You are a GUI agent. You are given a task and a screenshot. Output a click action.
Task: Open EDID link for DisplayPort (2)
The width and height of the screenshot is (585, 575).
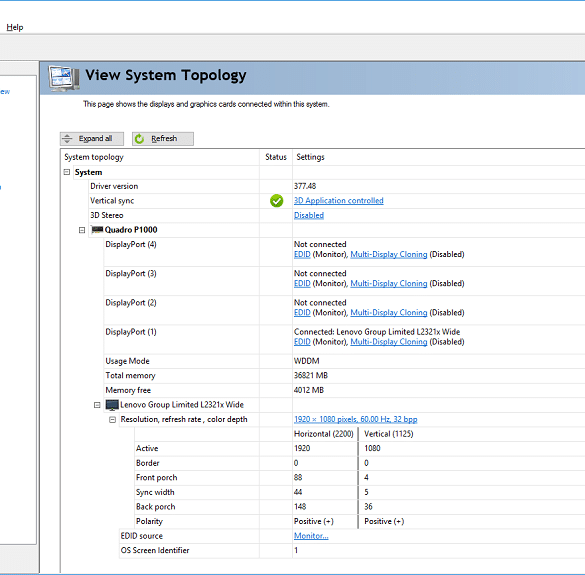pyautogui.click(x=302, y=313)
